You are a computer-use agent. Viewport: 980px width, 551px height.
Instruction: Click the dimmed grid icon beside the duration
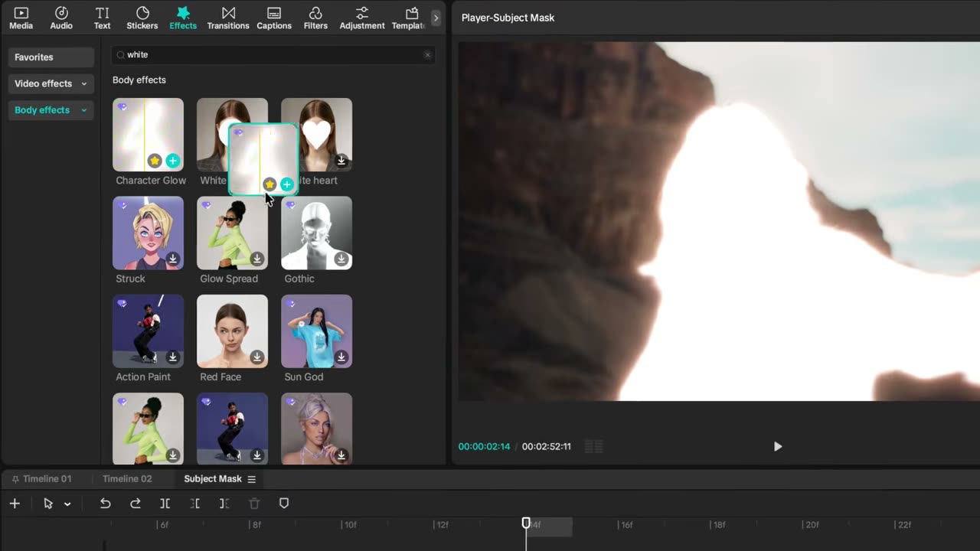pos(593,446)
